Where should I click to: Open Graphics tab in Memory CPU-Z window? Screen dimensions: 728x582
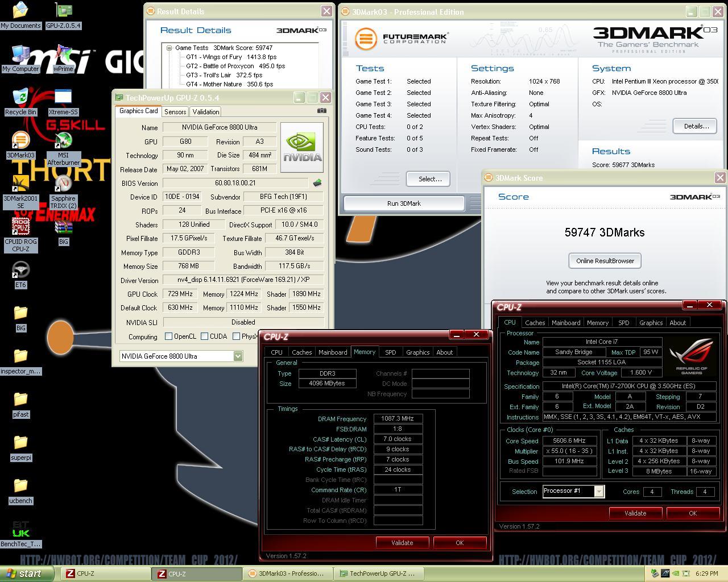click(x=417, y=352)
